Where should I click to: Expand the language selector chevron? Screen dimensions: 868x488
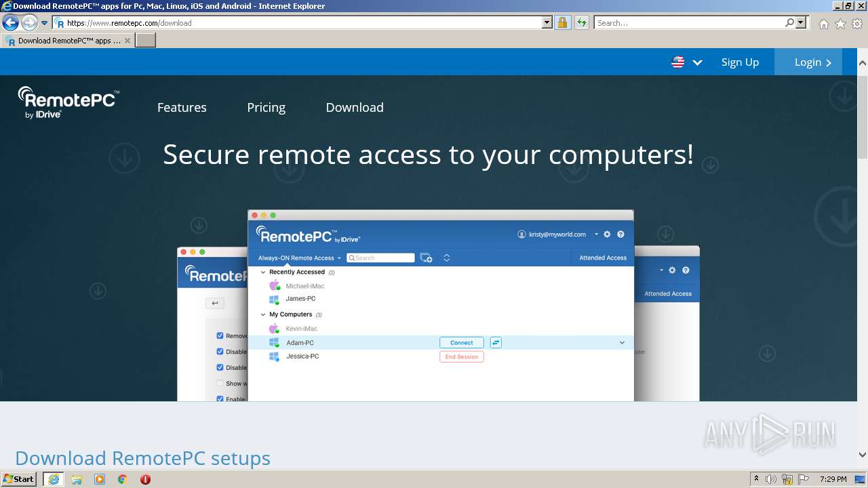tap(697, 62)
